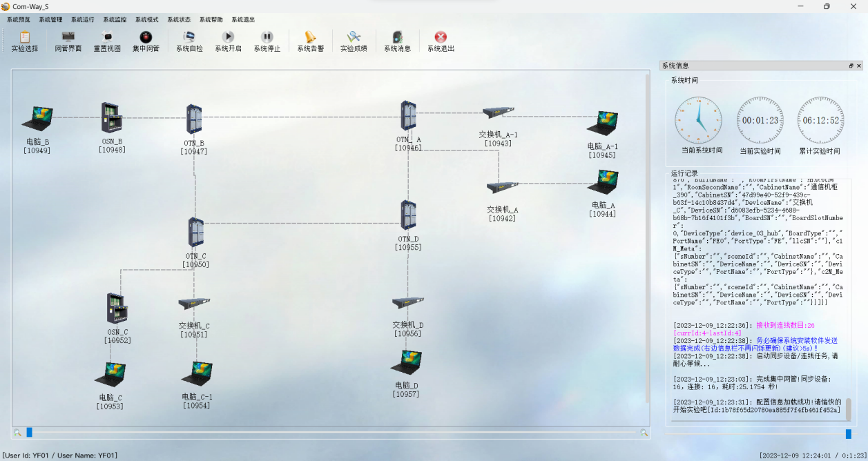
Task: Click the 网管界面 toolbar icon
Action: pos(68,41)
